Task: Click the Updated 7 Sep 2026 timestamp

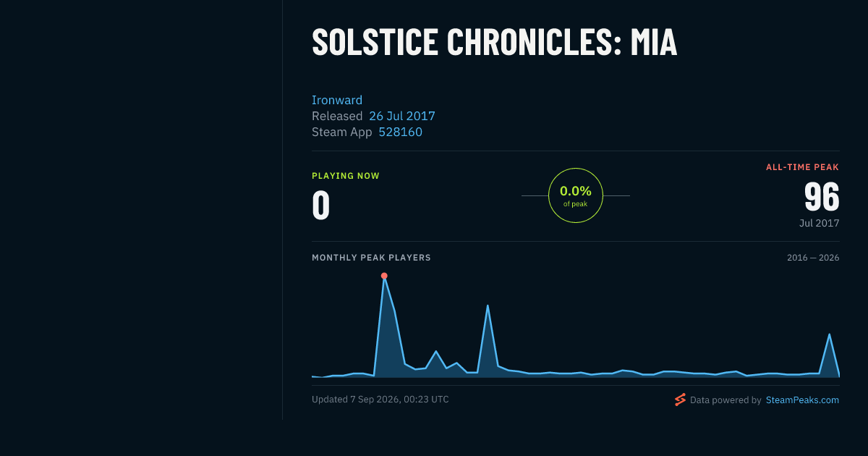Action: click(380, 400)
